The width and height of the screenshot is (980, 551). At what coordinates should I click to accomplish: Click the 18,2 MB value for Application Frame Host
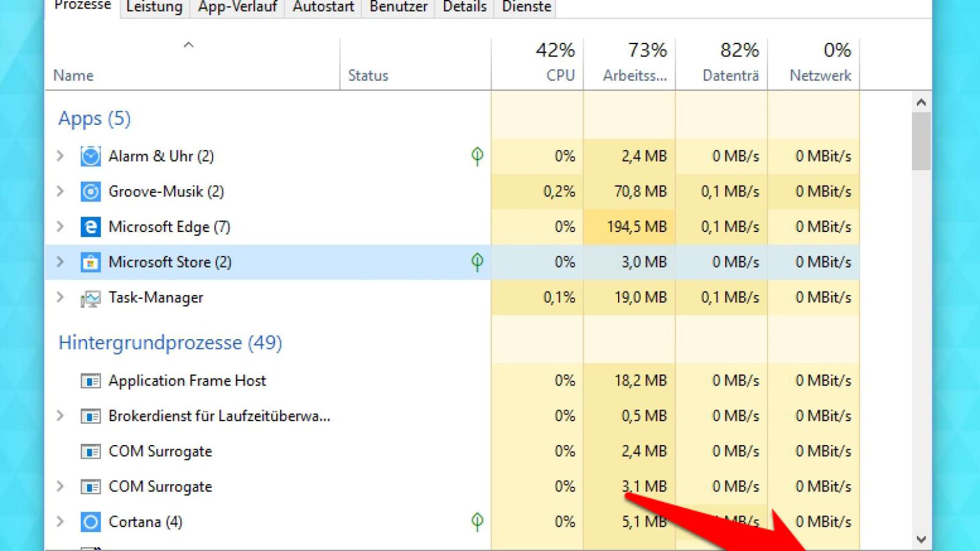[640, 381]
